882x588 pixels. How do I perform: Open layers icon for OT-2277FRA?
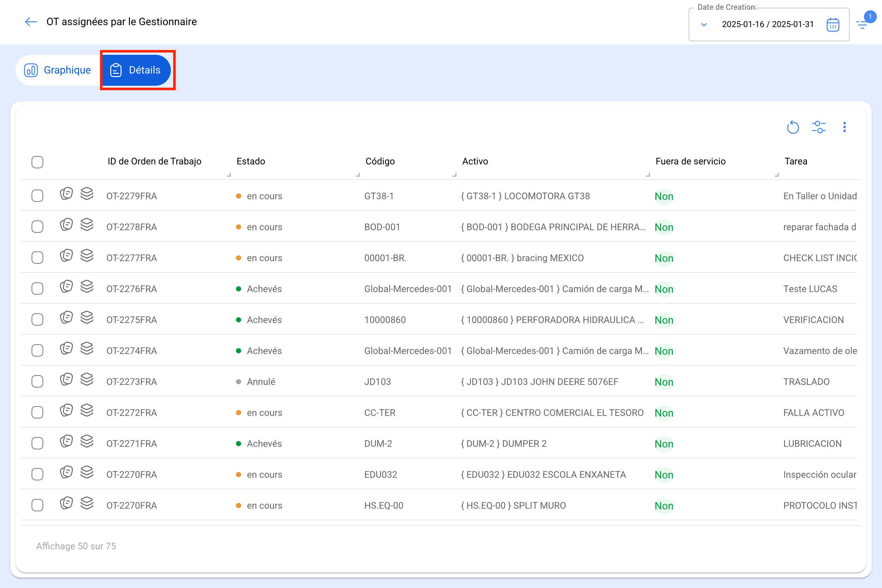click(87, 255)
